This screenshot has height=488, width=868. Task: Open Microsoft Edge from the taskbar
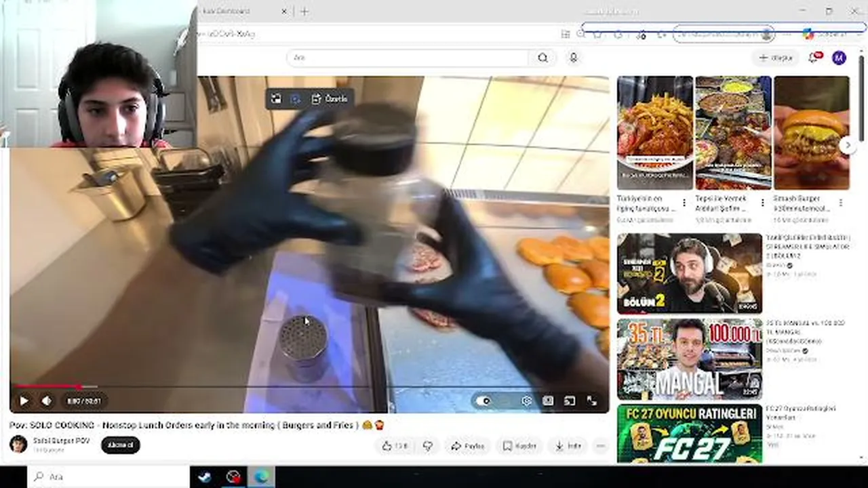(x=261, y=476)
